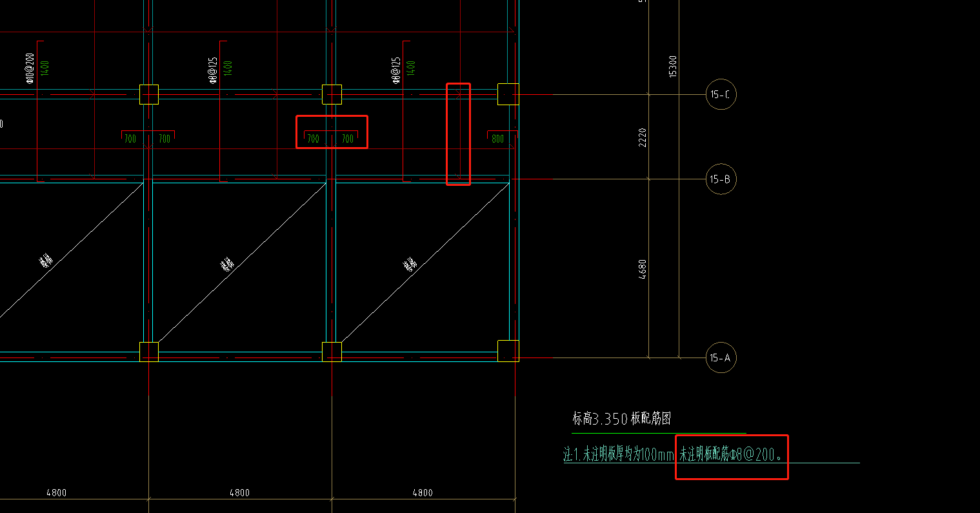Viewport: 980px width, 513px height.
Task: Select the green 1400 label beside Φ10@200
Action: click(45, 68)
